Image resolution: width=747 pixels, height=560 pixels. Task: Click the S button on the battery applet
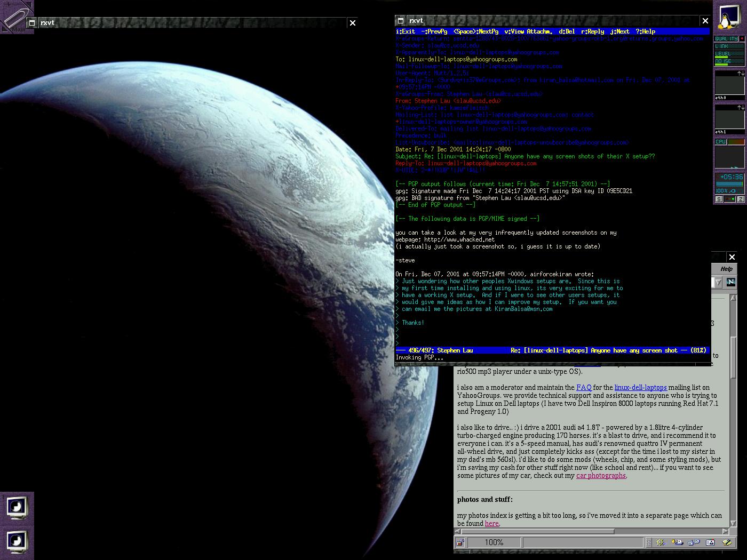(x=719, y=199)
